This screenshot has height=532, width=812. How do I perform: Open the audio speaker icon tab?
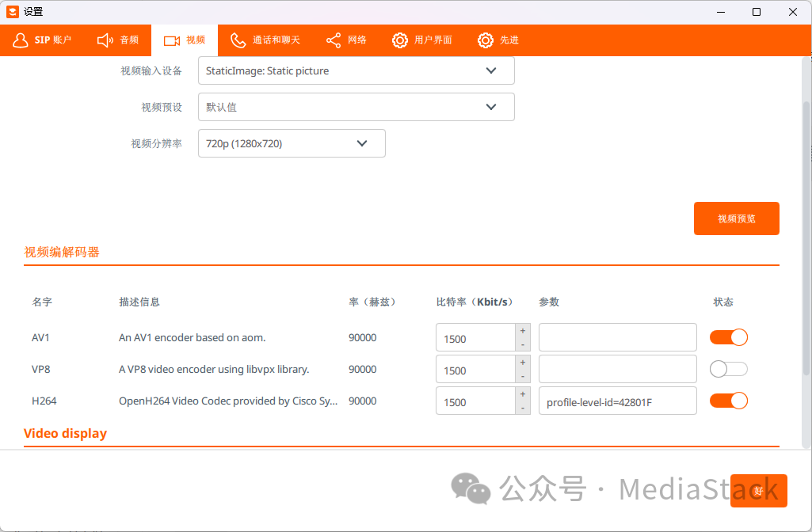(x=105, y=40)
